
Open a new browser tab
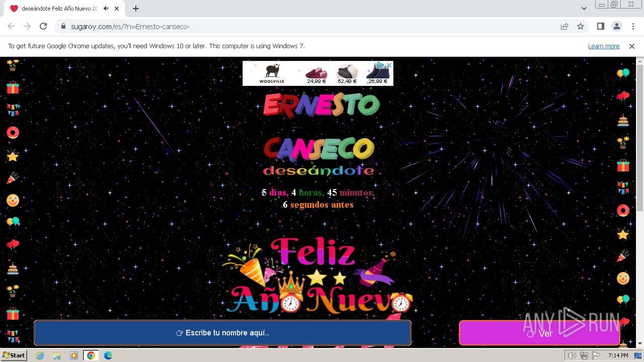(x=135, y=9)
